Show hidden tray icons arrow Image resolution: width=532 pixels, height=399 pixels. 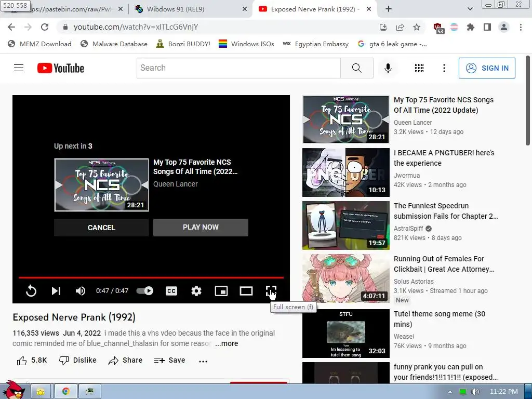[x=450, y=392]
